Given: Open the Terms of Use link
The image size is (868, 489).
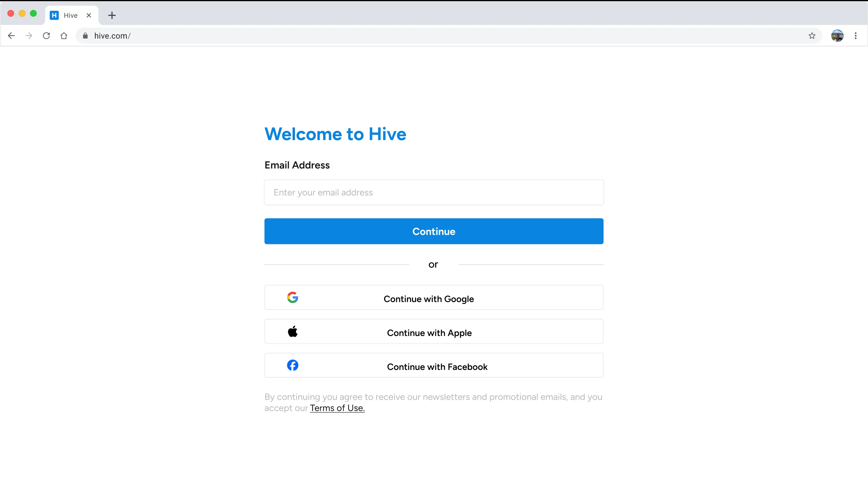Looking at the screenshot, I should 337,408.
